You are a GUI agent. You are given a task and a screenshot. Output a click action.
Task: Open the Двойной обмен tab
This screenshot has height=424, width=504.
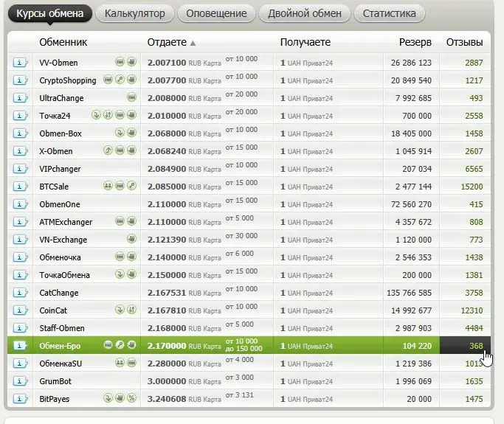[x=305, y=13]
